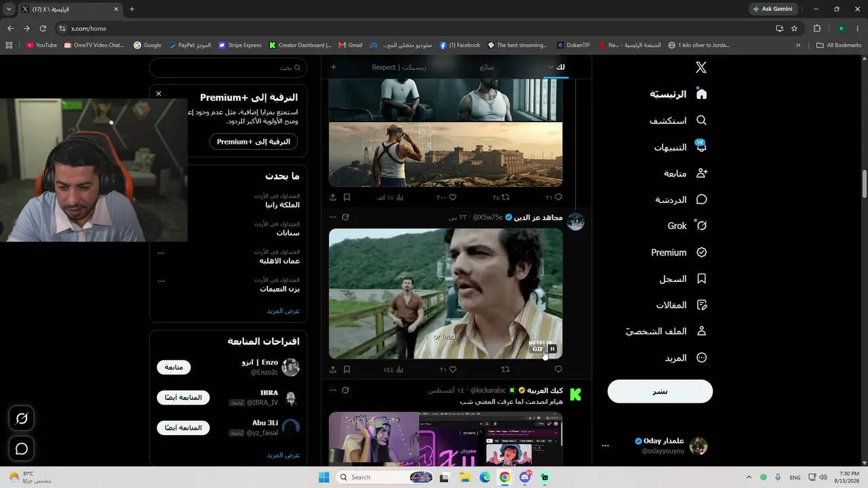Share the prison image post
Viewport: 868px width, 488px height.
coord(333,197)
